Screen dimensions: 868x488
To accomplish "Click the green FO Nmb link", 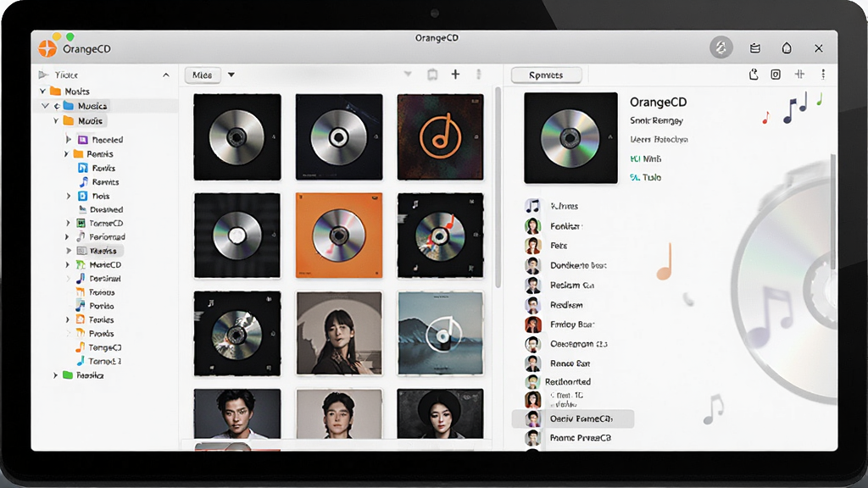I will [x=645, y=158].
